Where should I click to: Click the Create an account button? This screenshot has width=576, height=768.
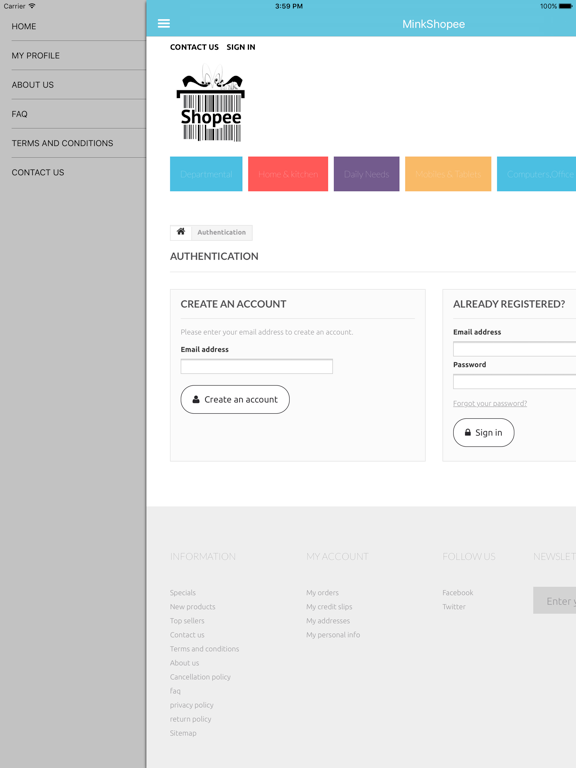click(235, 400)
